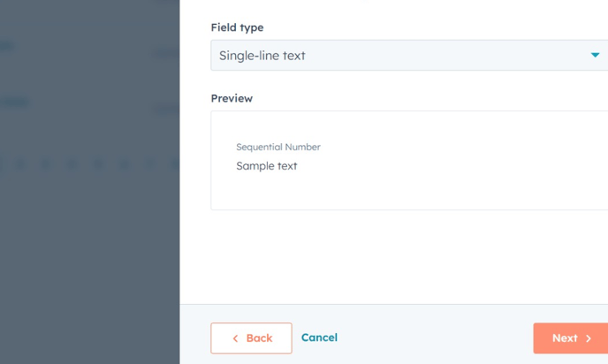The width and height of the screenshot is (608, 364).
Task: Click the Preview section heading
Action: [232, 98]
